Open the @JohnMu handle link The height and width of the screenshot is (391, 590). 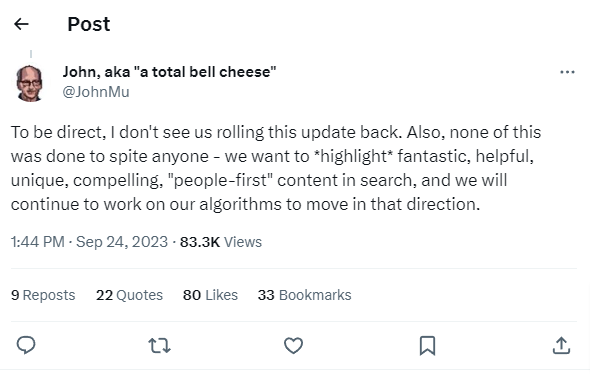(x=96, y=92)
